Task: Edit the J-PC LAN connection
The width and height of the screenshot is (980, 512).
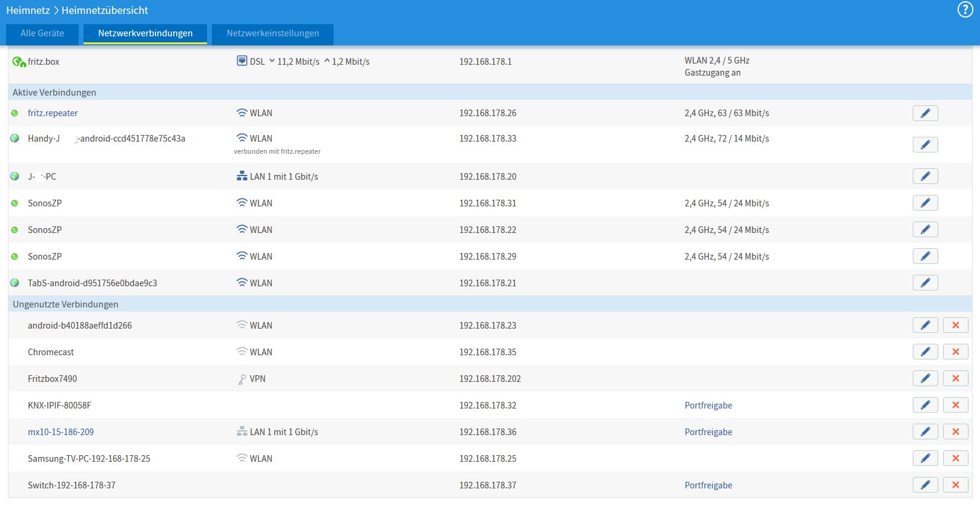Action: point(925,176)
